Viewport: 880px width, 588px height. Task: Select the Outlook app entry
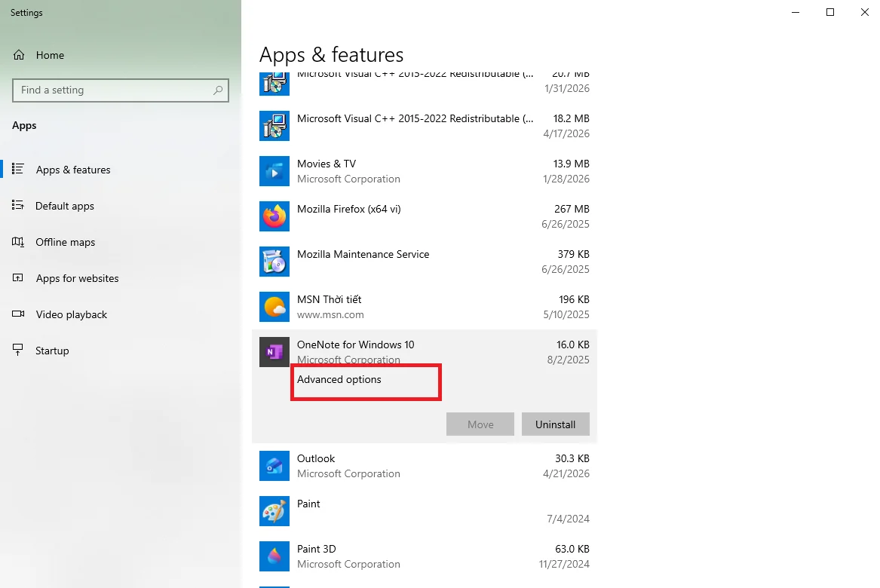(x=425, y=466)
